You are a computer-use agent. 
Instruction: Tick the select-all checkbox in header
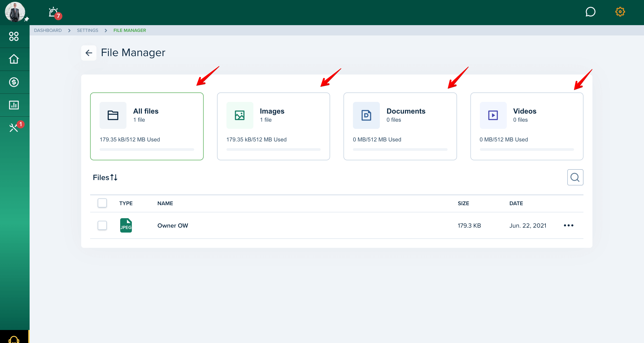click(x=102, y=203)
